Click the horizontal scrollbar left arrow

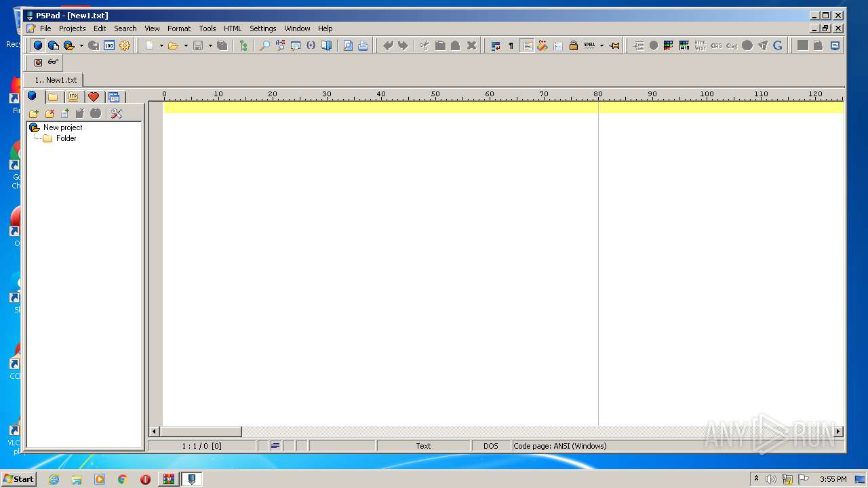click(155, 432)
